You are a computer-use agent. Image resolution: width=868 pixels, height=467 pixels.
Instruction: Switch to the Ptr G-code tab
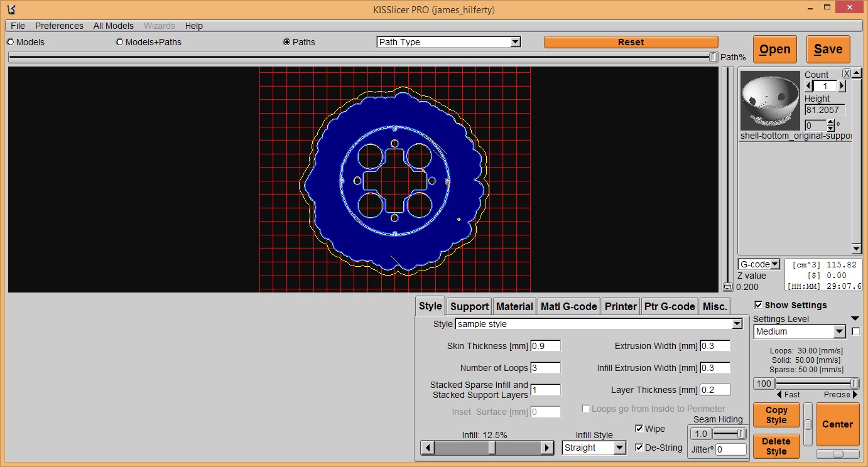(x=670, y=306)
